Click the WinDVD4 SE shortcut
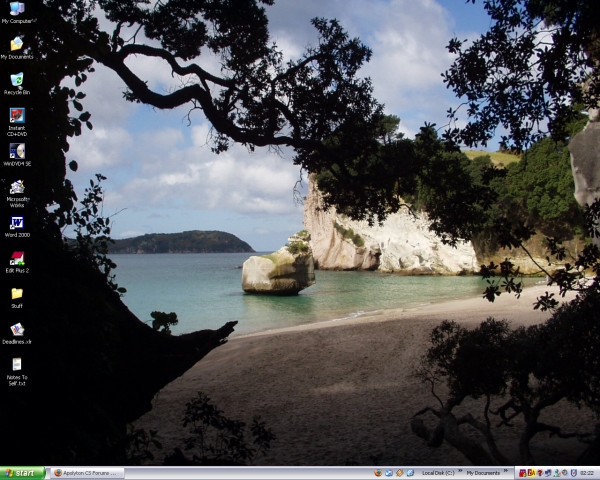 17,151
